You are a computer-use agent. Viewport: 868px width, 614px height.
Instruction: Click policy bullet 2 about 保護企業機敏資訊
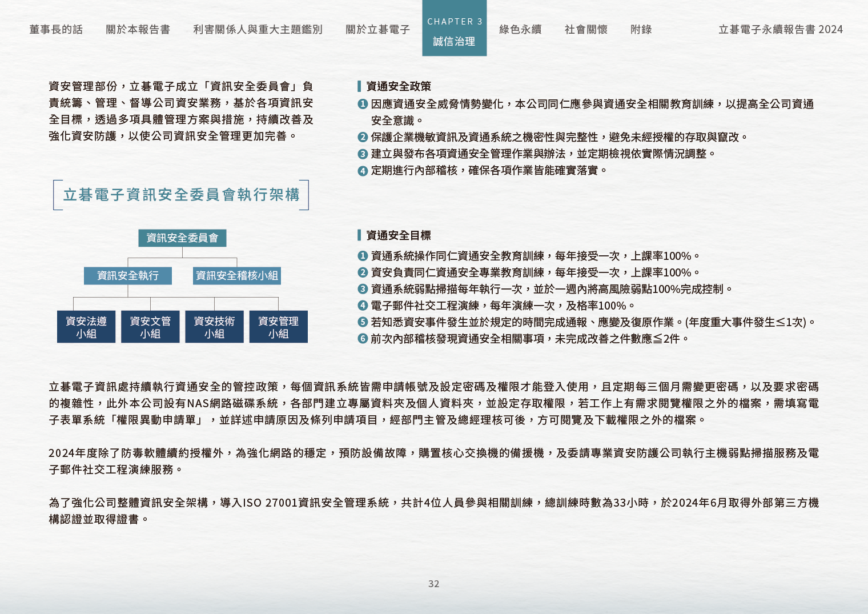click(553, 137)
